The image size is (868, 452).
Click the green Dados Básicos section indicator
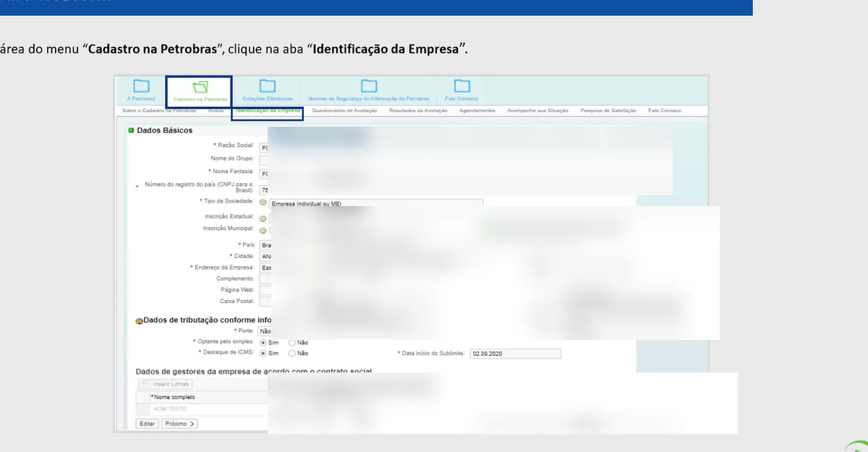[x=131, y=131]
